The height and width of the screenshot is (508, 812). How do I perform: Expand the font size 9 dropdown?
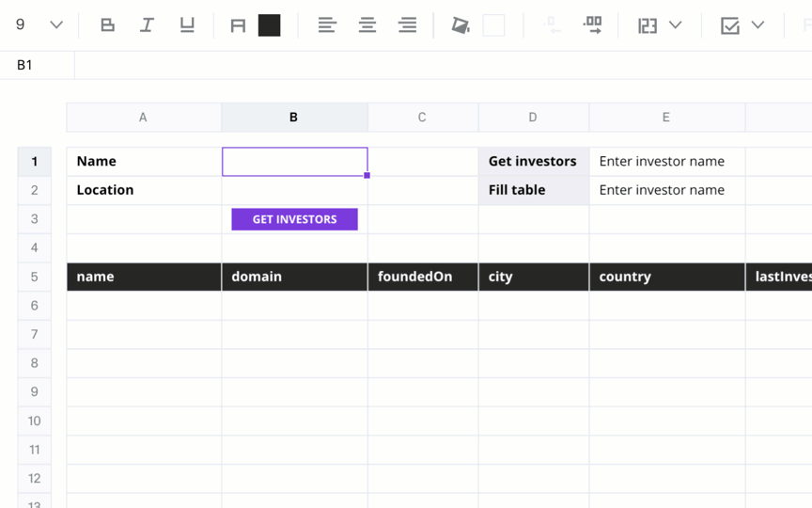[56, 24]
